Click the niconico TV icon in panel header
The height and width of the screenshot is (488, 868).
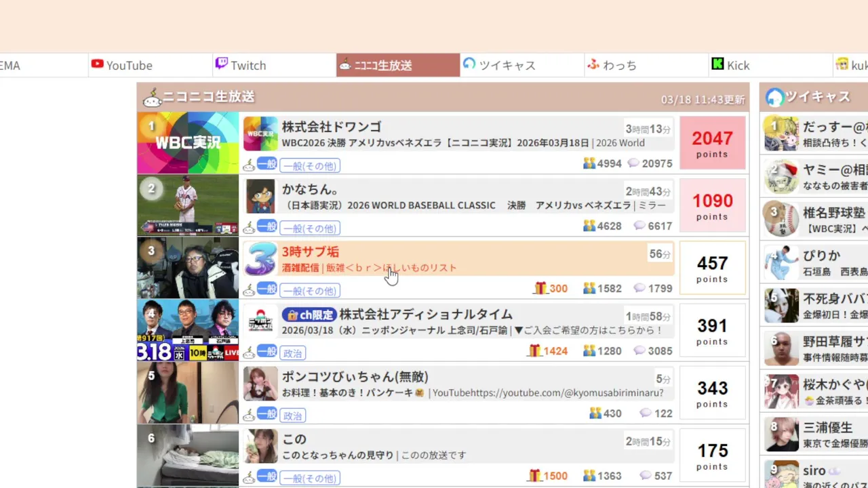pyautogui.click(x=152, y=98)
